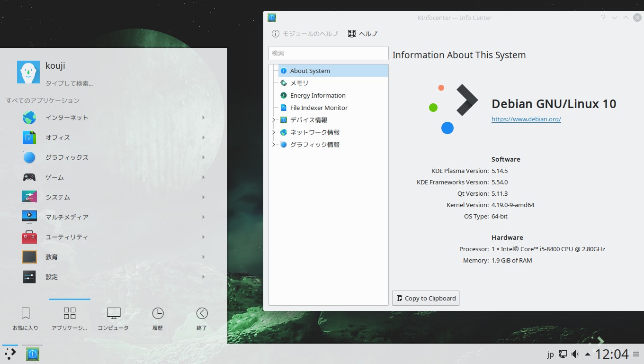644x364 pixels.
Task: Click the Education blackboard icon
Action: [x=29, y=257]
